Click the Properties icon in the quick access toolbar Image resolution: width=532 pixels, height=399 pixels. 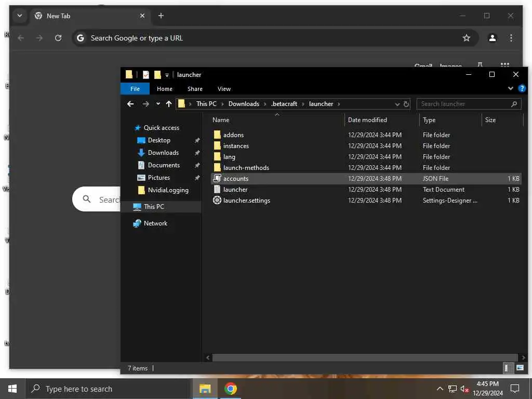pyautogui.click(x=146, y=75)
